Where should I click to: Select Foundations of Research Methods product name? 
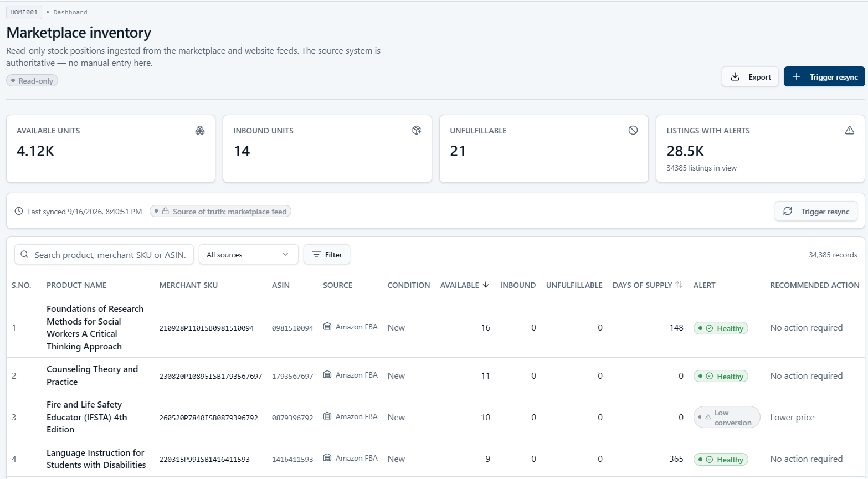[95, 327]
